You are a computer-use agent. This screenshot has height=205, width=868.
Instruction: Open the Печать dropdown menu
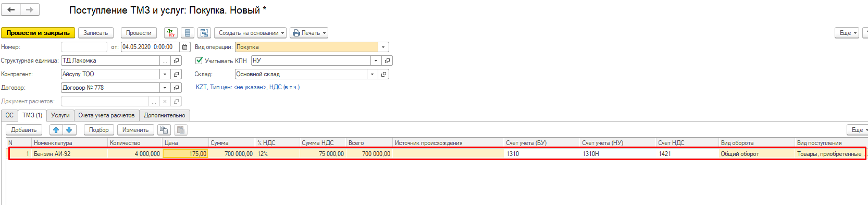309,33
